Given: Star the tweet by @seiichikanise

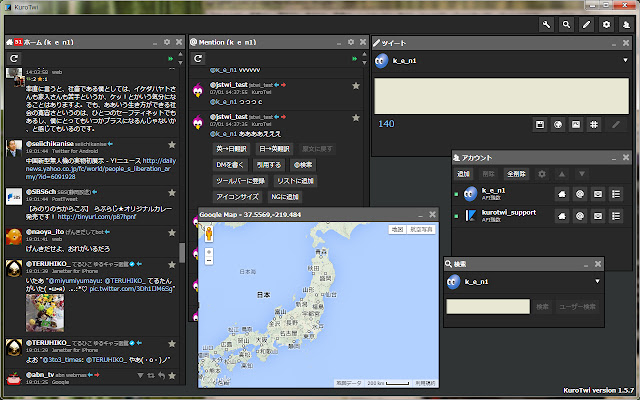Looking at the screenshot, I should pyautogui.click(x=173, y=145).
